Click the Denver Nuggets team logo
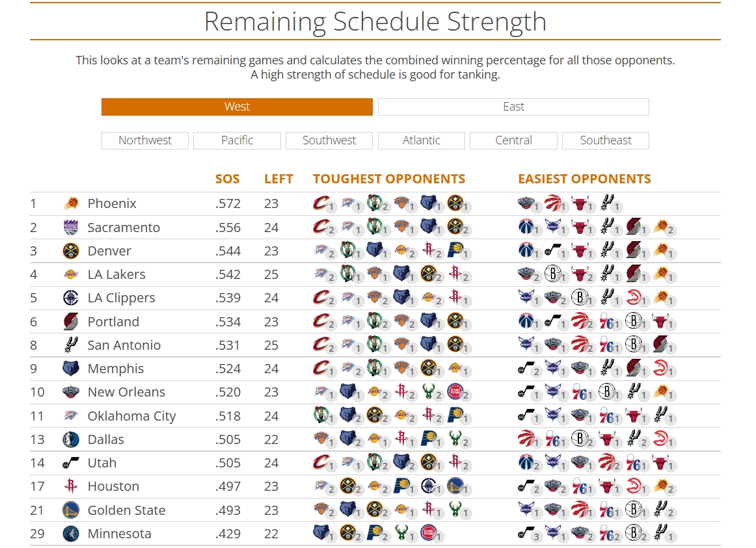 71,251
